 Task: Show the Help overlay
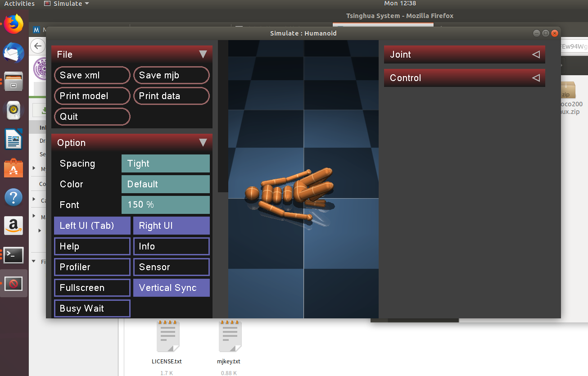click(x=92, y=246)
